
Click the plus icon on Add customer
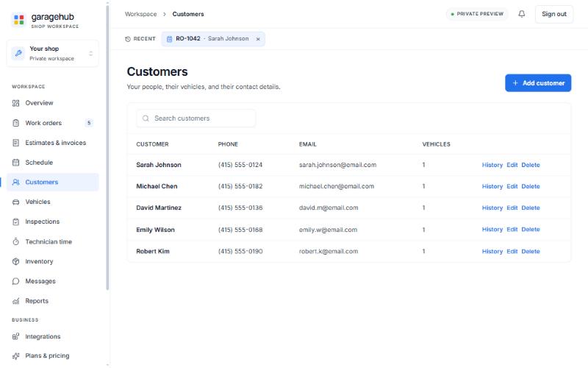point(515,83)
